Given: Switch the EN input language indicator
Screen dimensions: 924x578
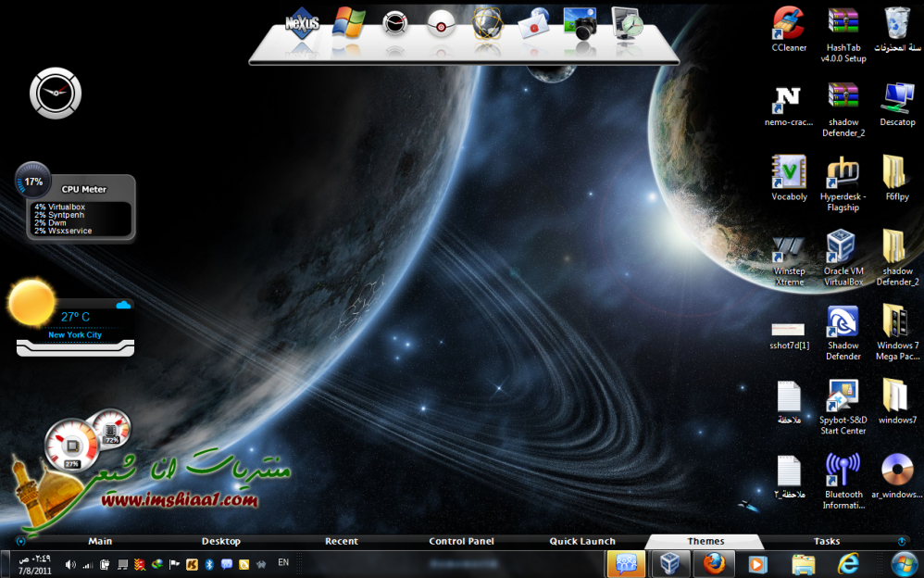Looking at the screenshot, I should point(283,562).
